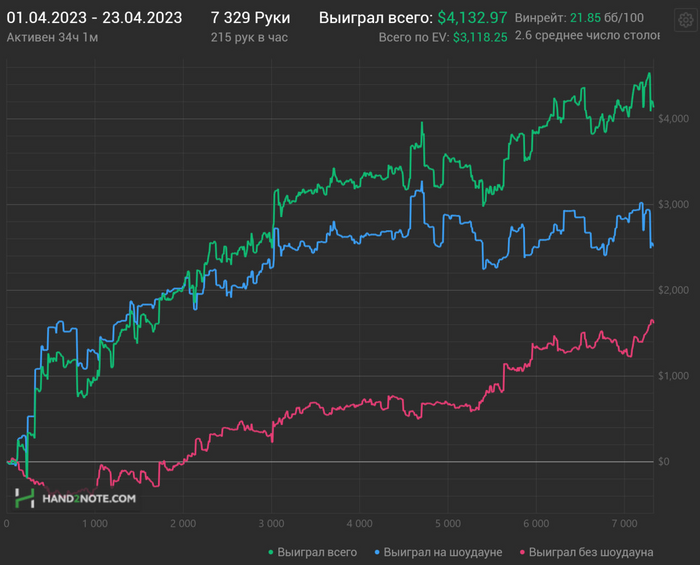Click the winrate value 21.85 бб/100
The height and width of the screenshot is (565, 700).
[x=607, y=18]
